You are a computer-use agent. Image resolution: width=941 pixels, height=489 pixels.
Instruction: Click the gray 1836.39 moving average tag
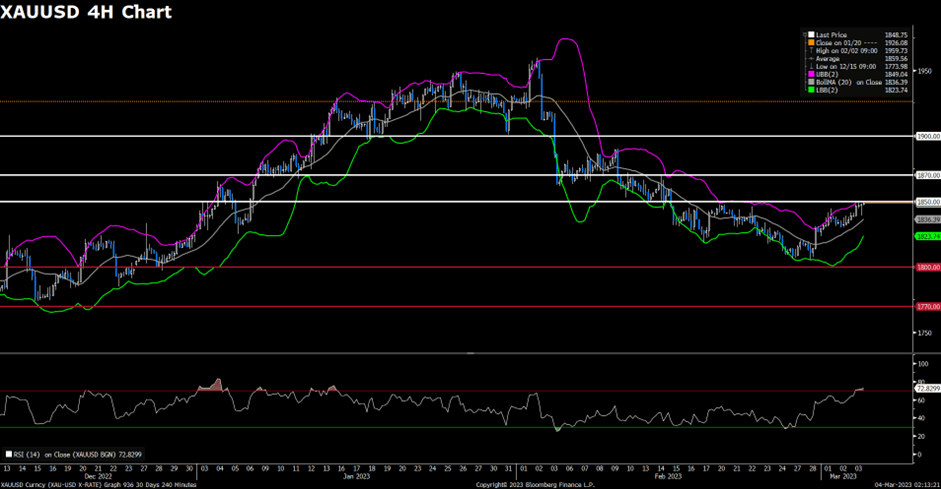[928, 219]
